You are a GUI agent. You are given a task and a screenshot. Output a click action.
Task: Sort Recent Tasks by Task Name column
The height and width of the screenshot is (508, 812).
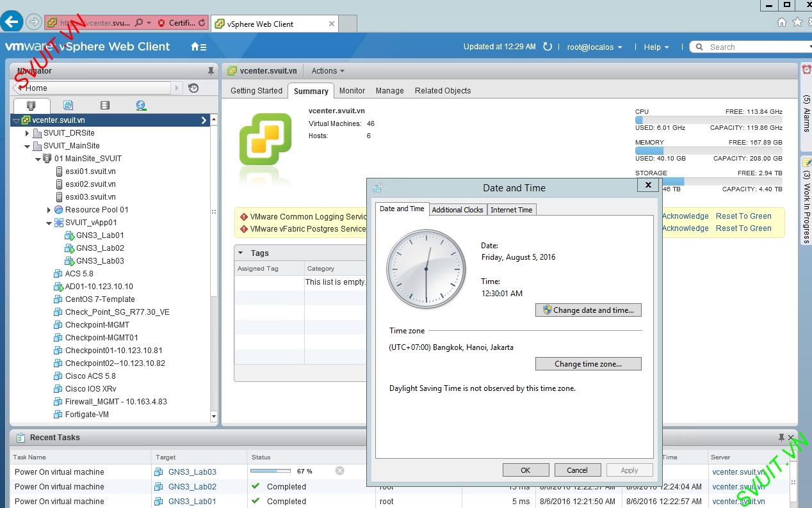click(x=81, y=457)
